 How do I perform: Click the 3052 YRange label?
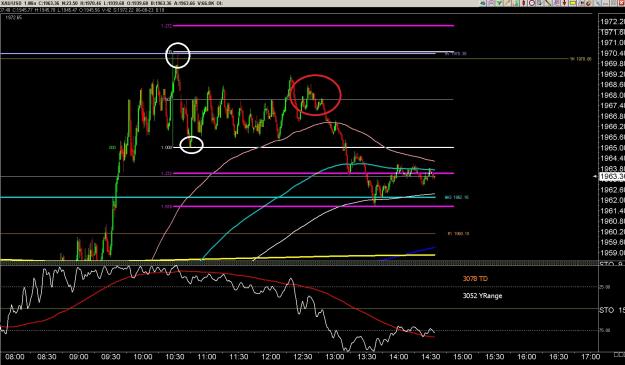click(x=482, y=296)
